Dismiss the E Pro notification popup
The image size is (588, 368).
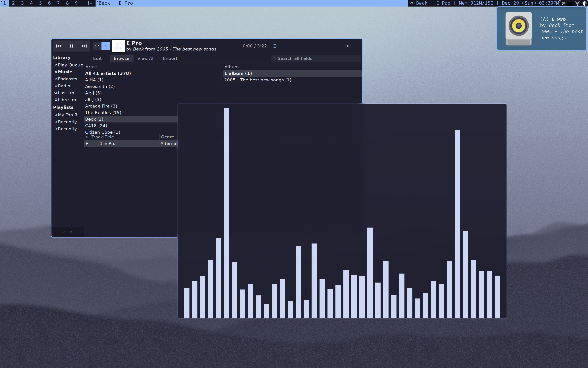[x=542, y=29]
